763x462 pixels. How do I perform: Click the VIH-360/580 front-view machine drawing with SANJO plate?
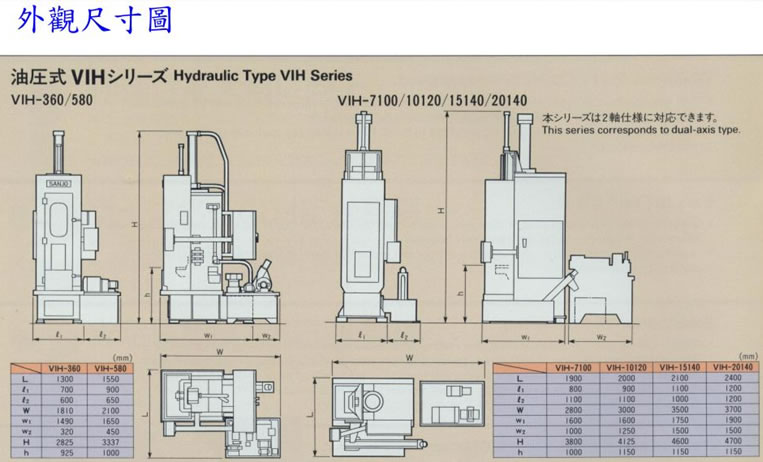click(77, 227)
